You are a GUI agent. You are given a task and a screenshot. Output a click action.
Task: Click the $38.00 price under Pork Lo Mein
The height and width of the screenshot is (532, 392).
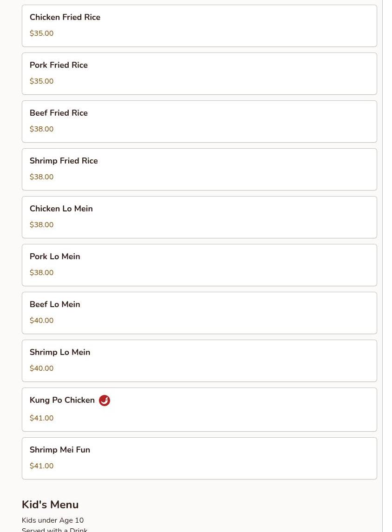(x=41, y=273)
